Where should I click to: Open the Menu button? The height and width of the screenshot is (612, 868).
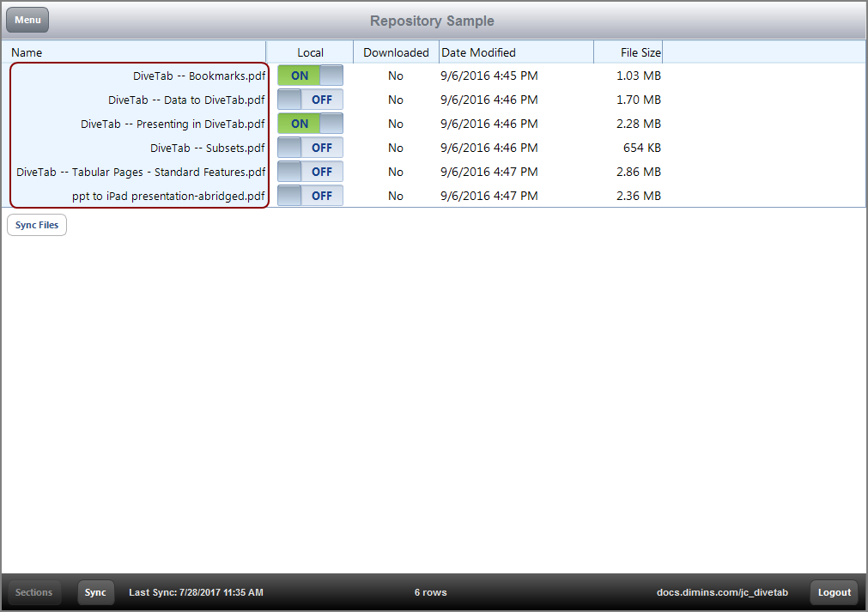(x=27, y=20)
